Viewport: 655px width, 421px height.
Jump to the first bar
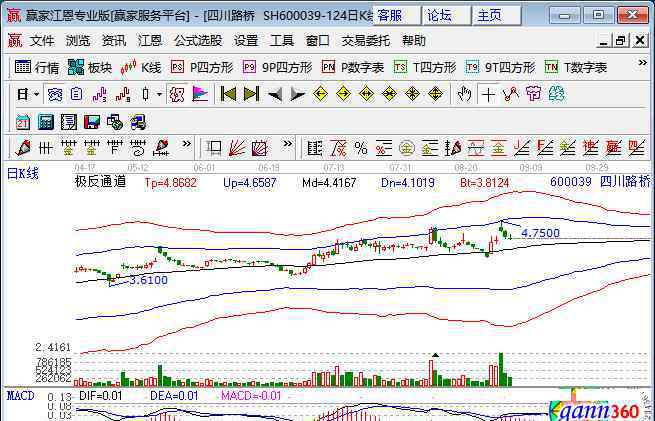(228, 94)
